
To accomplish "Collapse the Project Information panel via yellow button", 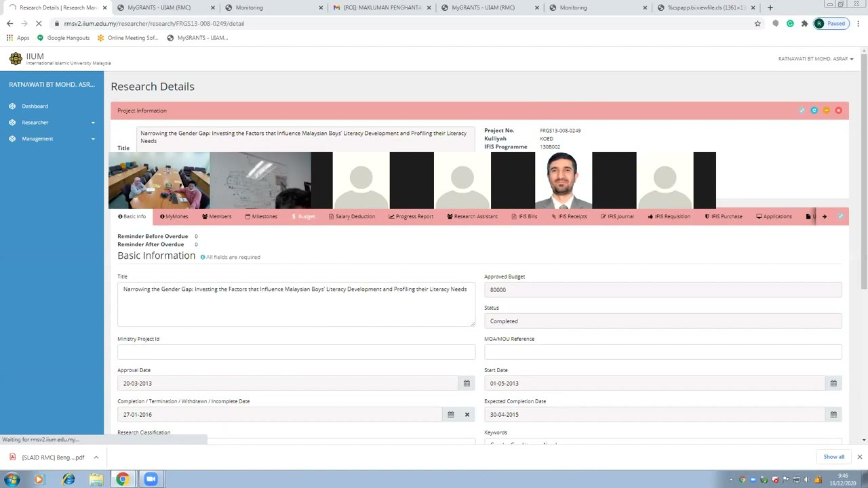I will [827, 110].
